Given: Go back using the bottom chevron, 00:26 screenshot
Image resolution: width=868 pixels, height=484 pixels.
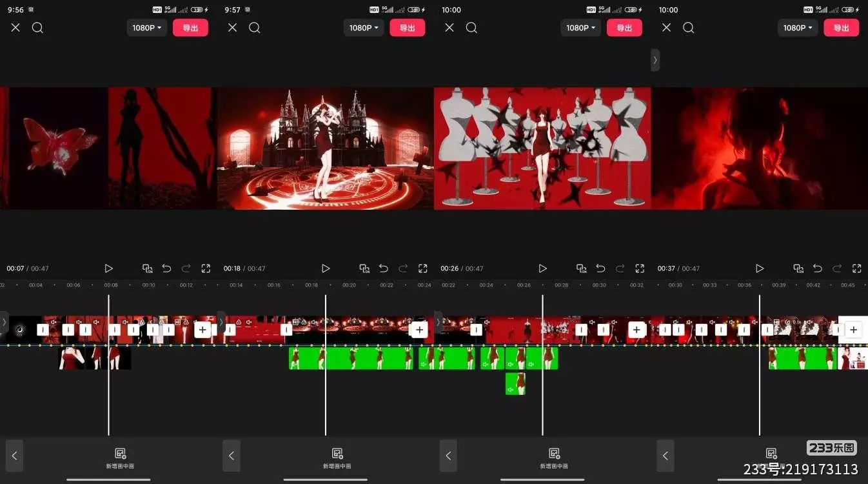Looking at the screenshot, I should pyautogui.click(x=448, y=456).
